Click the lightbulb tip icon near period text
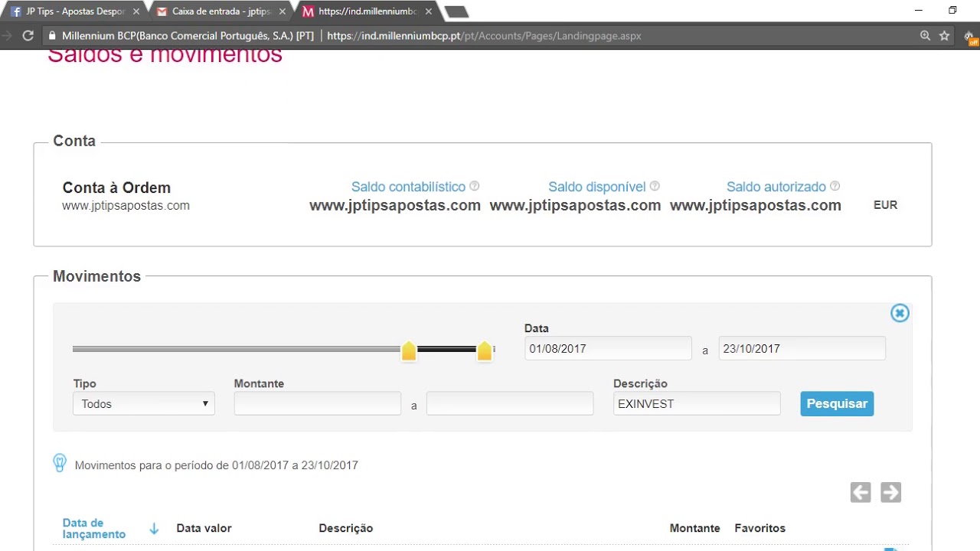Screen dimensions: 980x551 [x=60, y=462]
